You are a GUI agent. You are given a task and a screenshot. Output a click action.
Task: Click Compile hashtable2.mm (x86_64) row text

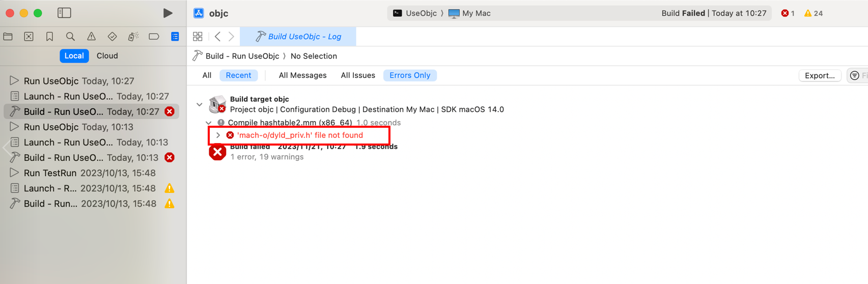pyautogui.click(x=290, y=123)
